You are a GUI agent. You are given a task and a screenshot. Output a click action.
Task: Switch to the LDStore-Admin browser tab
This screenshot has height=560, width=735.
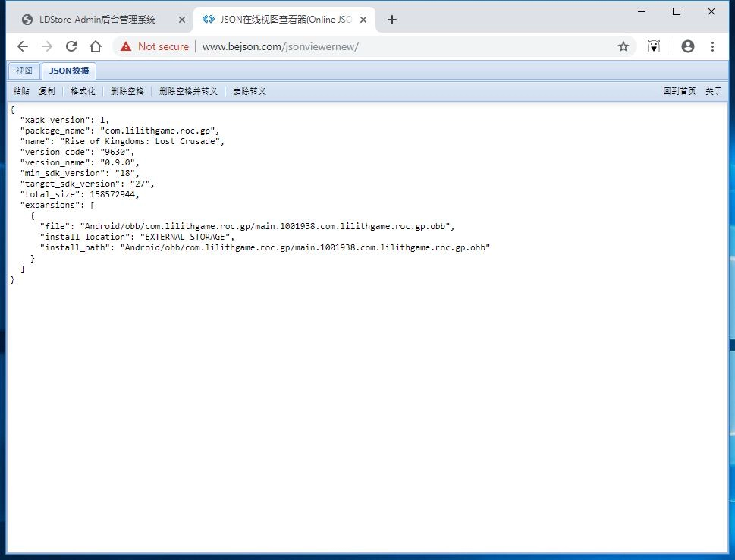click(97, 20)
